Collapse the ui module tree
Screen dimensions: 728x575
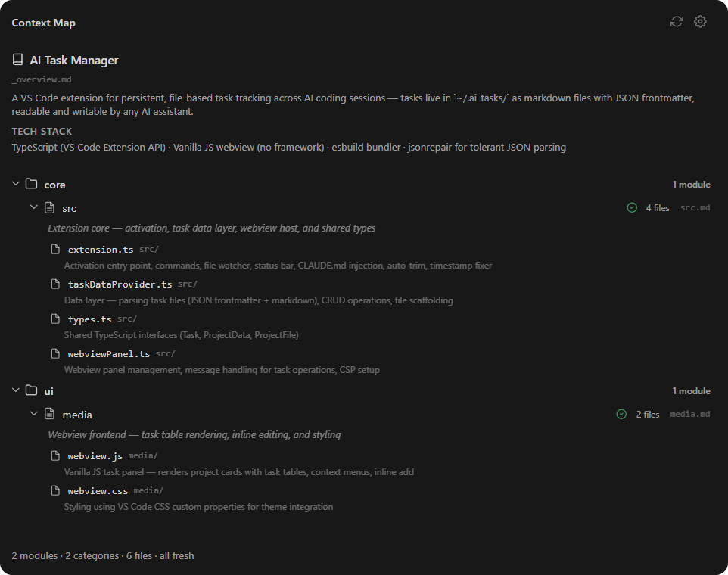(x=15, y=390)
